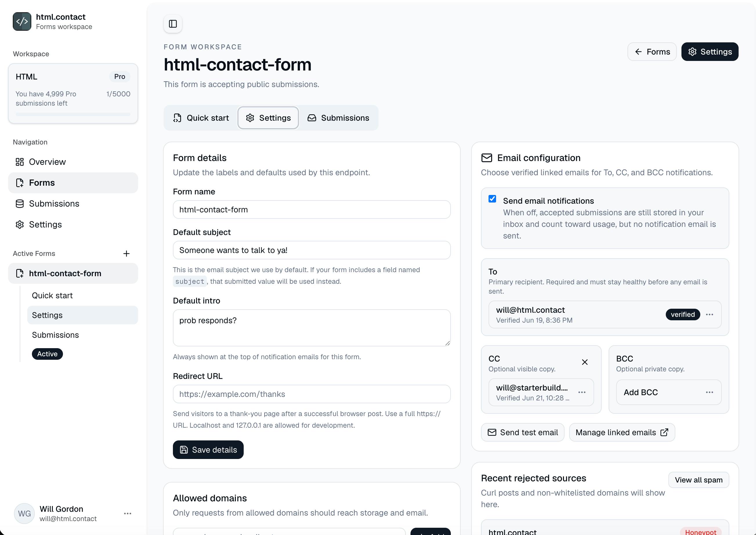Toggle the sidebar panel icon
Viewport: 756px width, 535px height.
[173, 24]
